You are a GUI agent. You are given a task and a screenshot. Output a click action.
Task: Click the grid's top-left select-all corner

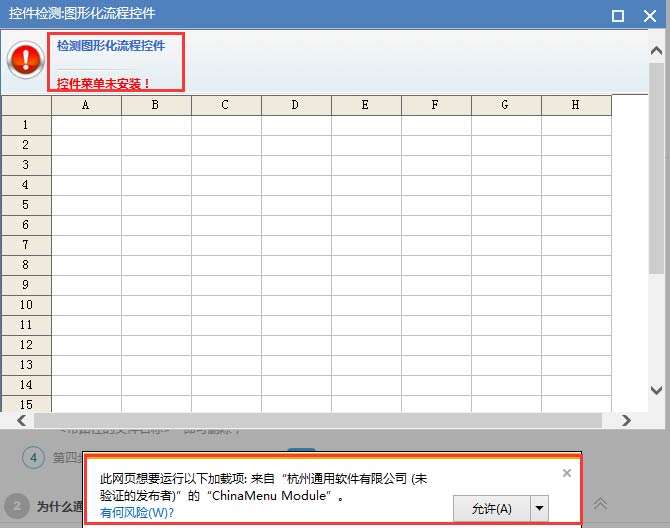pos(26,105)
